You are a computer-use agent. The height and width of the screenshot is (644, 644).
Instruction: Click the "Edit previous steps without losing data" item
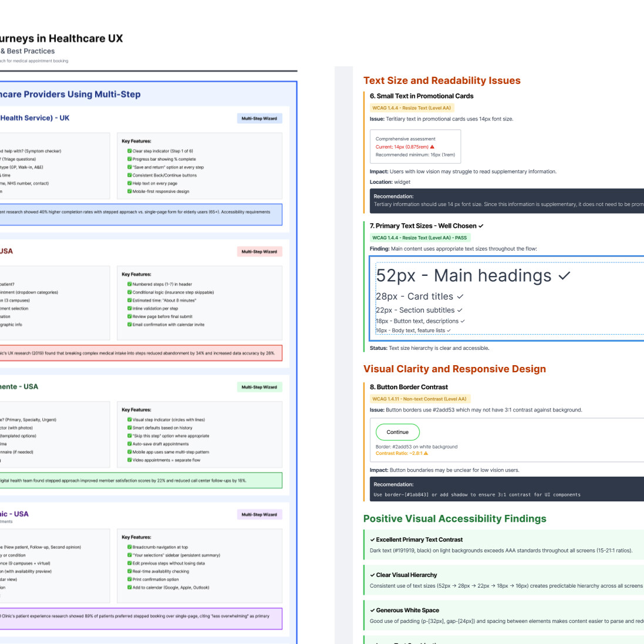(168, 563)
